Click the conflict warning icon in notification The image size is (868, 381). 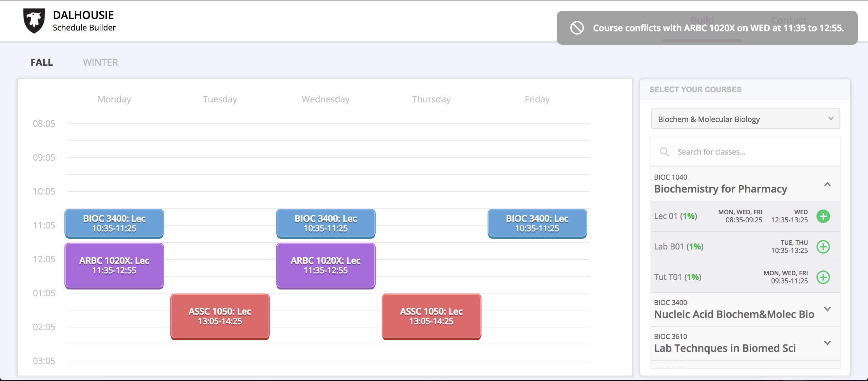pos(577,28)
